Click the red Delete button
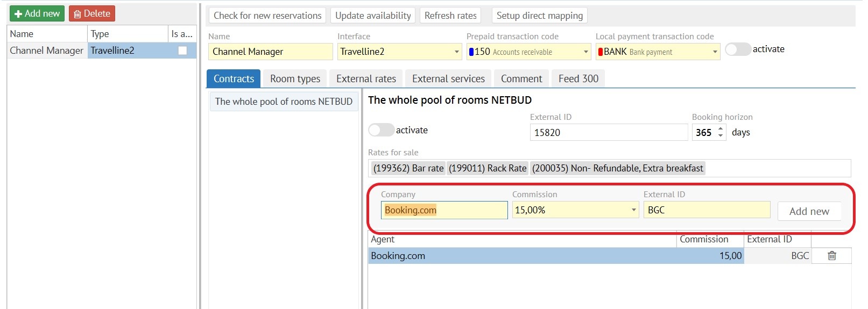Screen dimensions: 868x309 [92, 13]
